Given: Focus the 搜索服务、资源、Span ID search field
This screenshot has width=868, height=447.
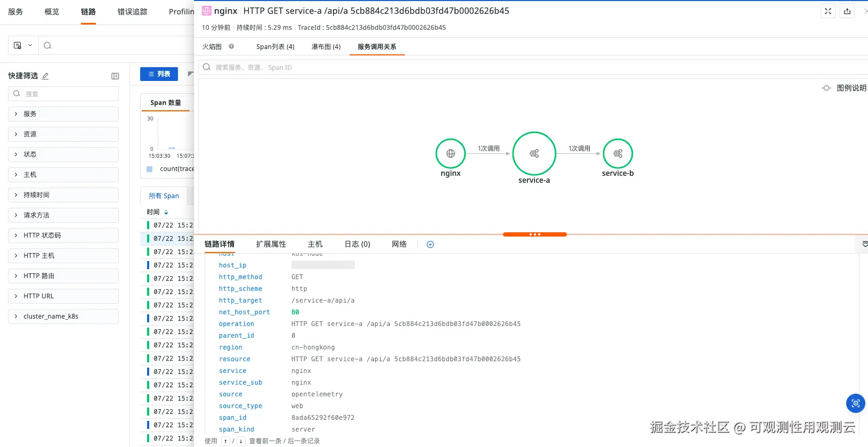Looking at the screenshot, I should coord(533,68).
